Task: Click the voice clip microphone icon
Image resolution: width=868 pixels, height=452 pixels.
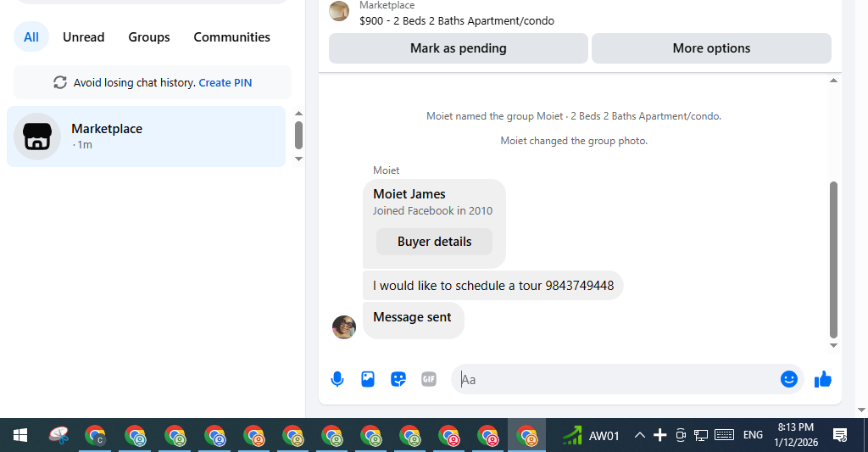Action: 337,379
